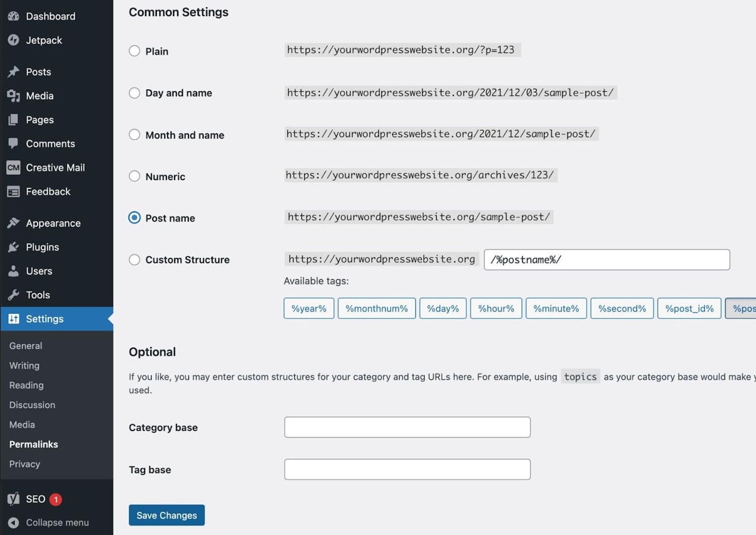The width and height of the screenshot is (756, 535).
Task: Click the Jetpack icon in sidebar
Action: (13, 40)
